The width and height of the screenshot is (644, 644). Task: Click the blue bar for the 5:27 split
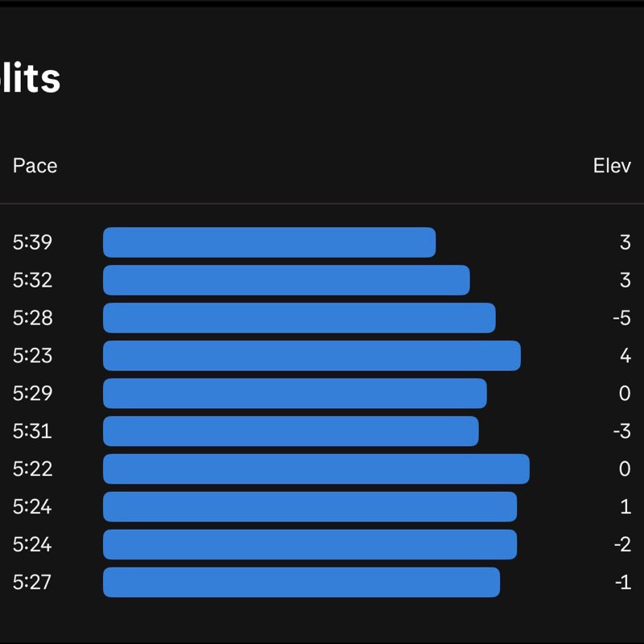(x=301, y=583)
